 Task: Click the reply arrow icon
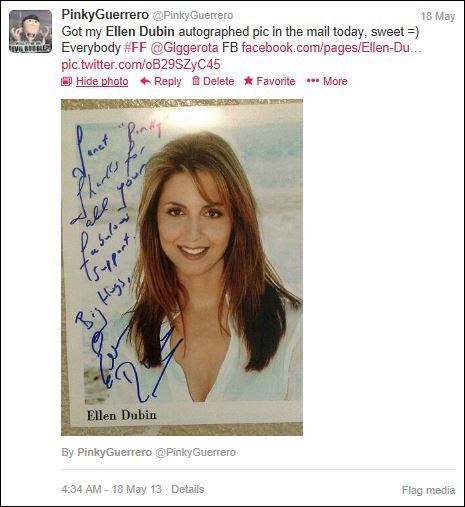click(x=145, y=81)
